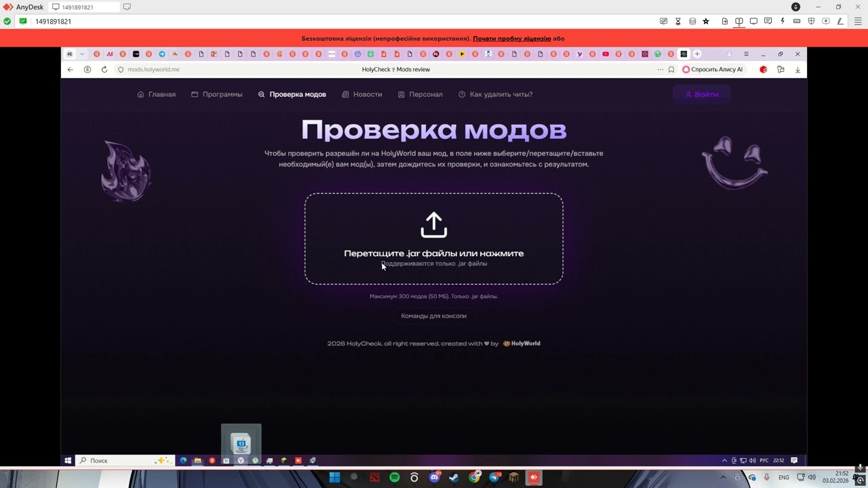
Task: Click the 46 tab counter badge
Action: [69, 54]
